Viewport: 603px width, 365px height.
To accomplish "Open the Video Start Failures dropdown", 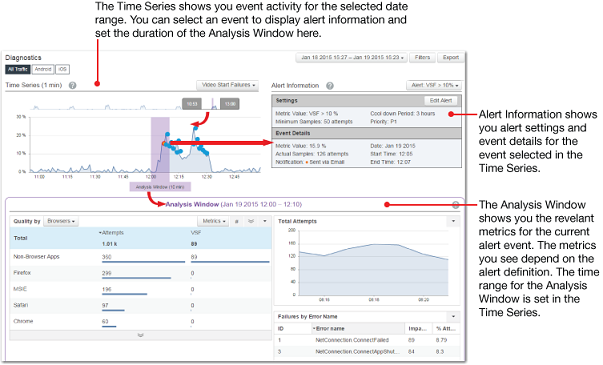I will click(x=228, y=85).
